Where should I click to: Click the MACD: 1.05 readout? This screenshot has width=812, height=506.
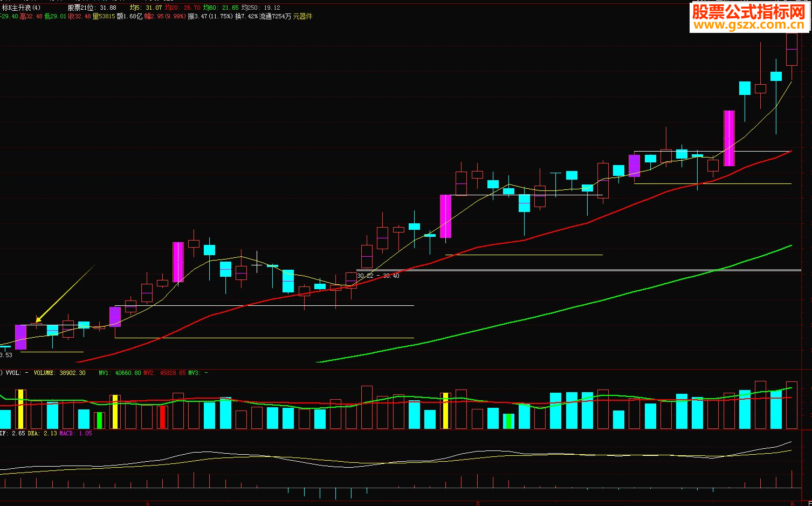(x=75, y=433)
